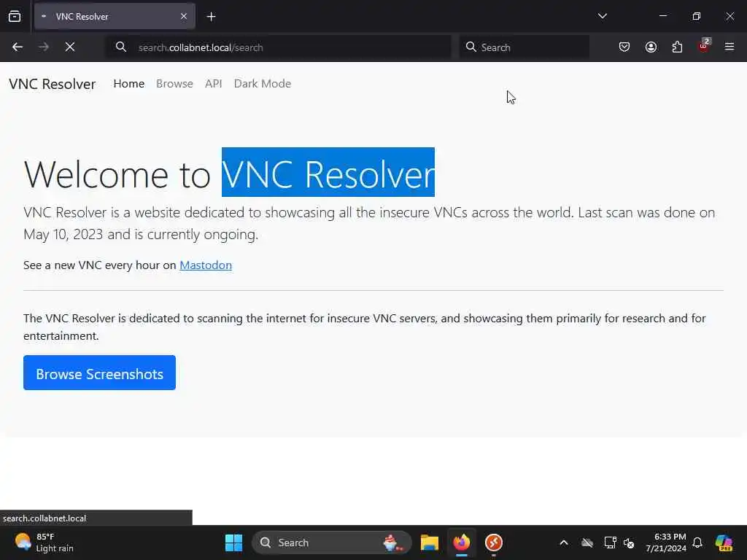Open the clock showing 6:33 PM
The image size is (747, 560).
point(666,542)
